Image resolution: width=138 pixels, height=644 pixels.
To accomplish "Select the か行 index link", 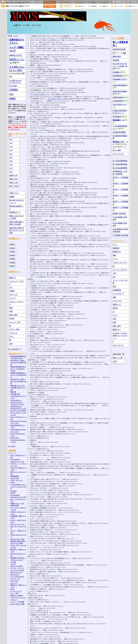I will click(x=11, y=143).
